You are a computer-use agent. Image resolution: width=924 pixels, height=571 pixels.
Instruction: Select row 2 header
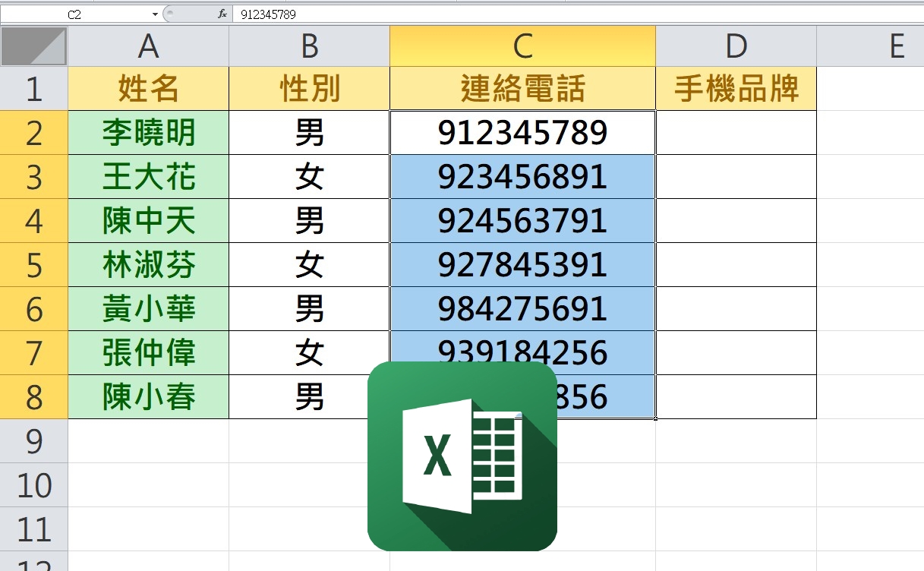(x=34, y=133)
